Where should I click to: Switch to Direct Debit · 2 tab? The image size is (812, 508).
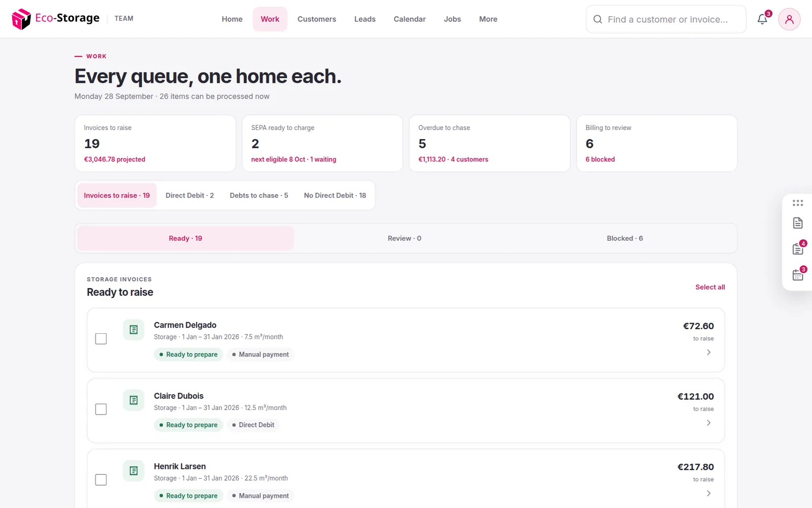click(x=190, y=196)
